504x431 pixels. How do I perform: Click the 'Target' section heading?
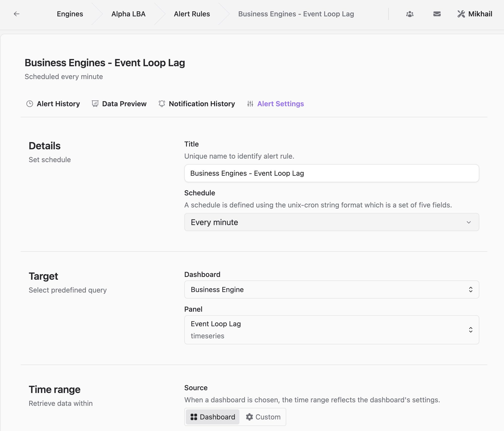(43, 276)
